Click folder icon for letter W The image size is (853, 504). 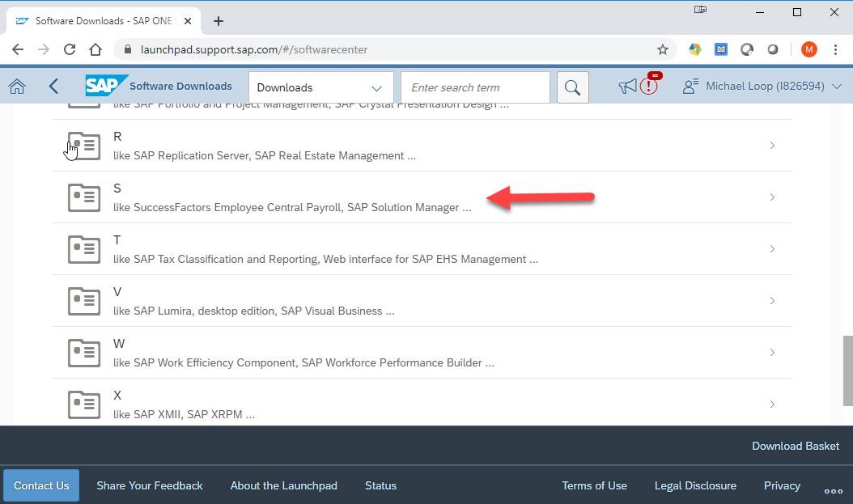pyautogui.click(x=84, y=352)
